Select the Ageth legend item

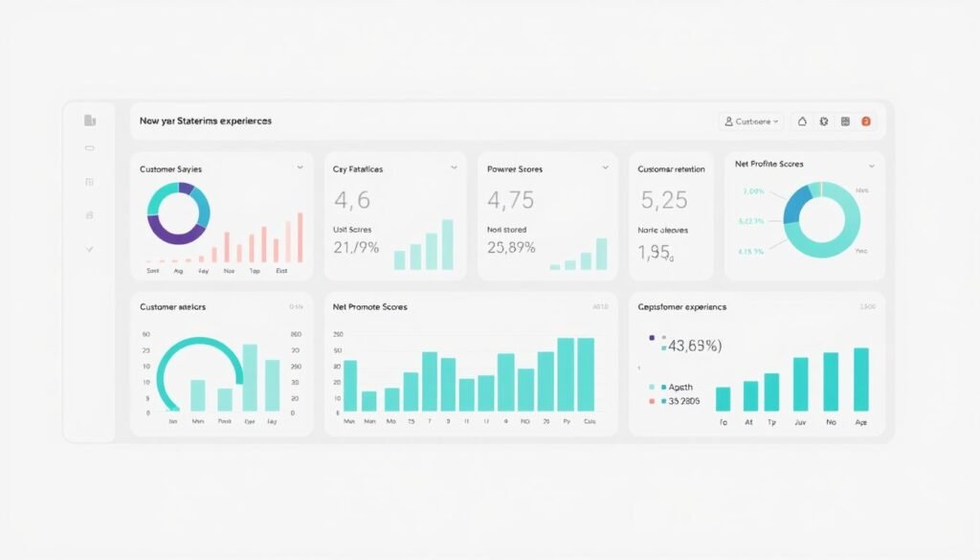[680, 387]
